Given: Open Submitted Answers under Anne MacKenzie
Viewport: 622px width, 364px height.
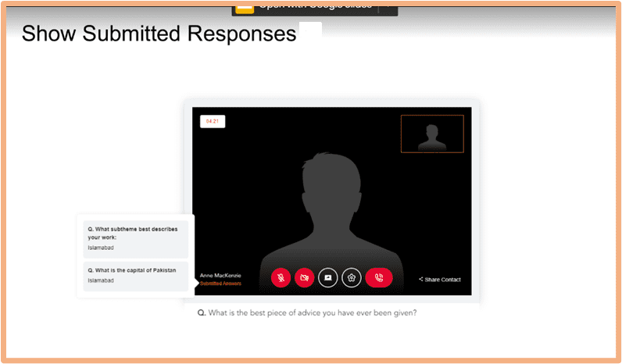Looking at the screenshot, I should pyautogui.click(x=220, y=284).
